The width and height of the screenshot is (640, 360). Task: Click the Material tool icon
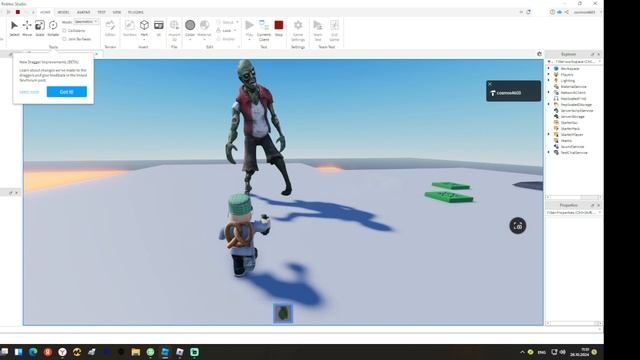point(204,25)
